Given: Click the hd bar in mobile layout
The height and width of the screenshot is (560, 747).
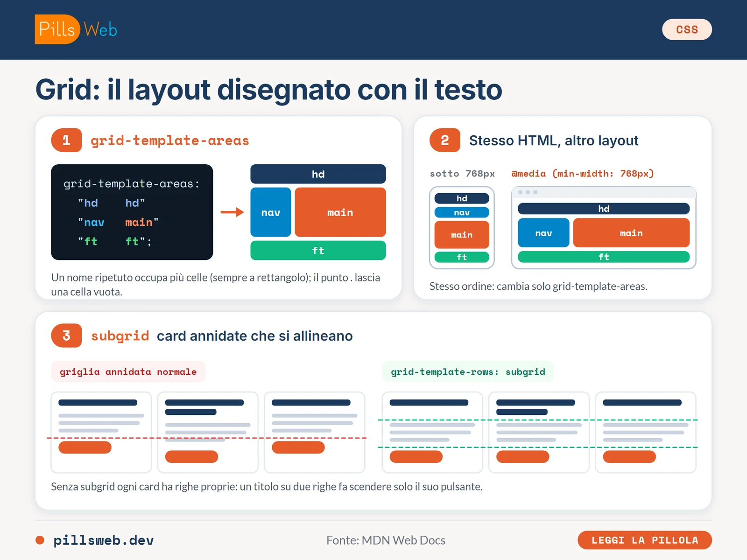Looking at the screenshot, I should pyautogui.click(x=462, y=198).
